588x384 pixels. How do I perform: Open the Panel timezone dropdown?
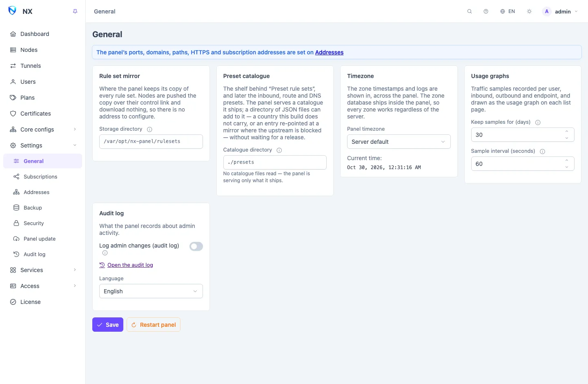[399, 142]
